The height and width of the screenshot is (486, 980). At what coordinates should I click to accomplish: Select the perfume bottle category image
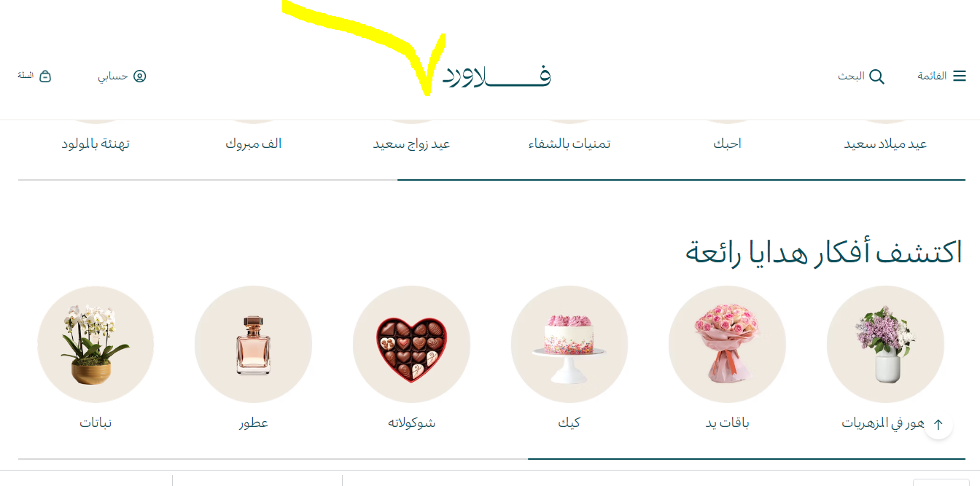pyautogui.click(x=253, y=344)
